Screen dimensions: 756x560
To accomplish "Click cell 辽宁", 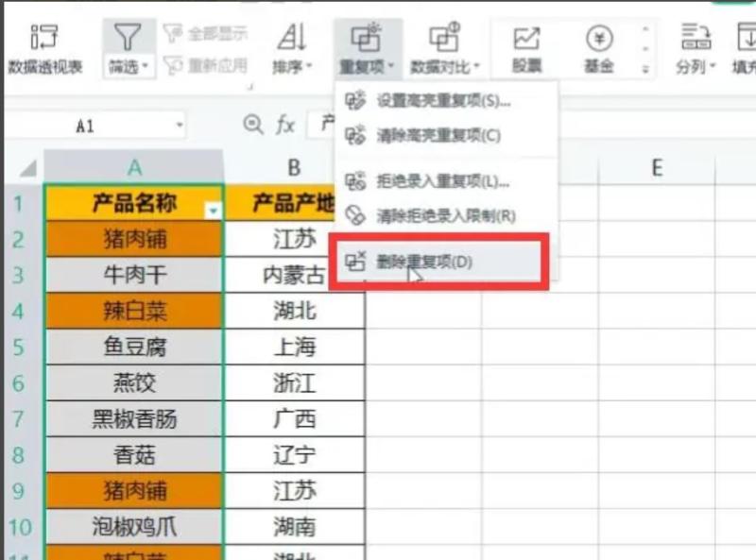I will (295, 455).
